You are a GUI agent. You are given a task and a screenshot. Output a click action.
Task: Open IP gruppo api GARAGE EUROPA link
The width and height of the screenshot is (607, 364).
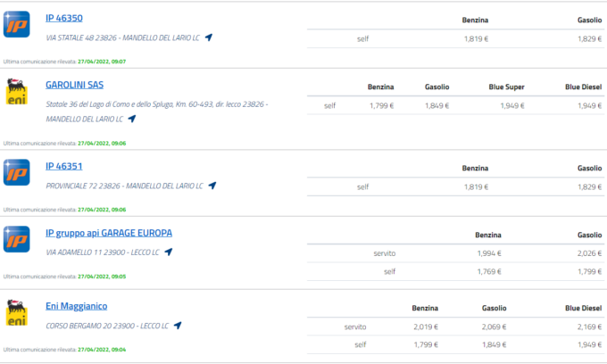coord(108,233)
